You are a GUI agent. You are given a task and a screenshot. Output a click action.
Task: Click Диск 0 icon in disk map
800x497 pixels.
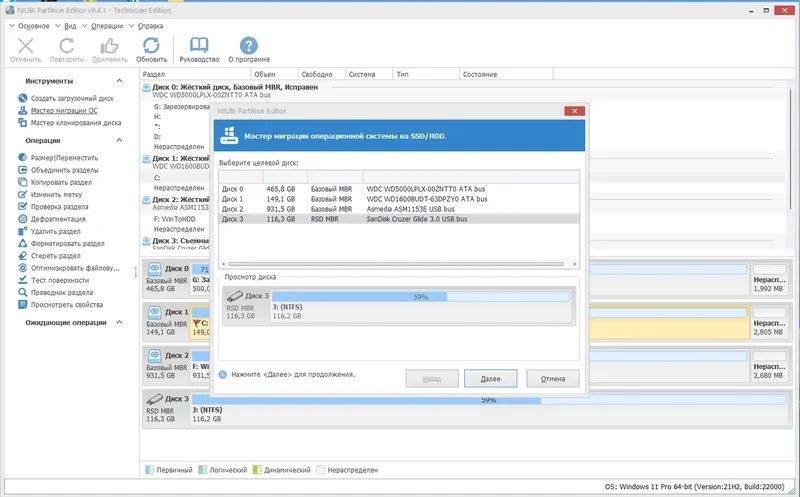pos(154,269)
